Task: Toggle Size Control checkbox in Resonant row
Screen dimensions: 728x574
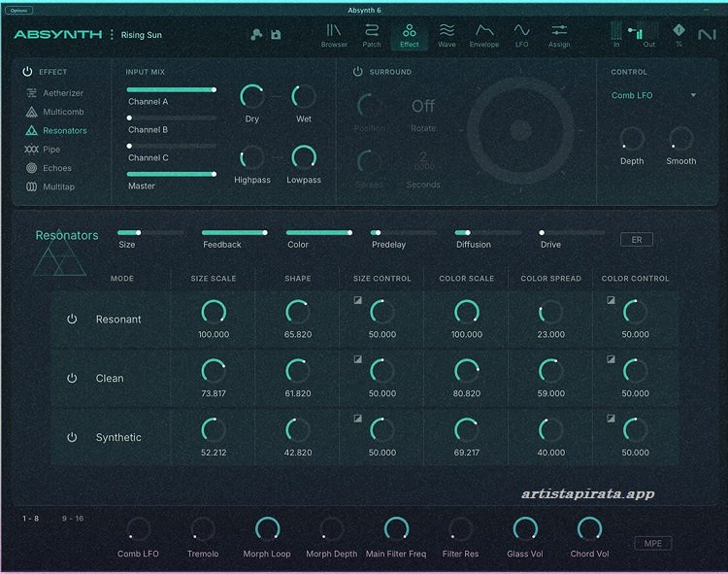Action: 358,300
